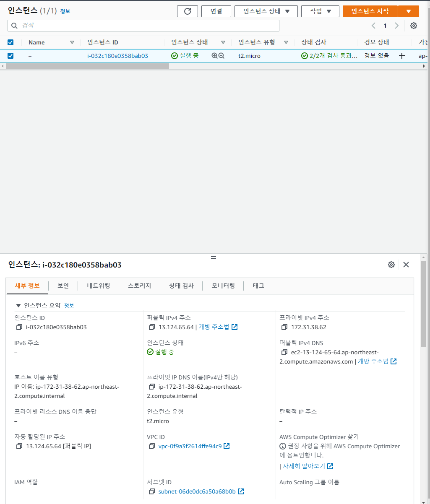
Task: Copy auto-assigned IP address
Action: [19, 446]
